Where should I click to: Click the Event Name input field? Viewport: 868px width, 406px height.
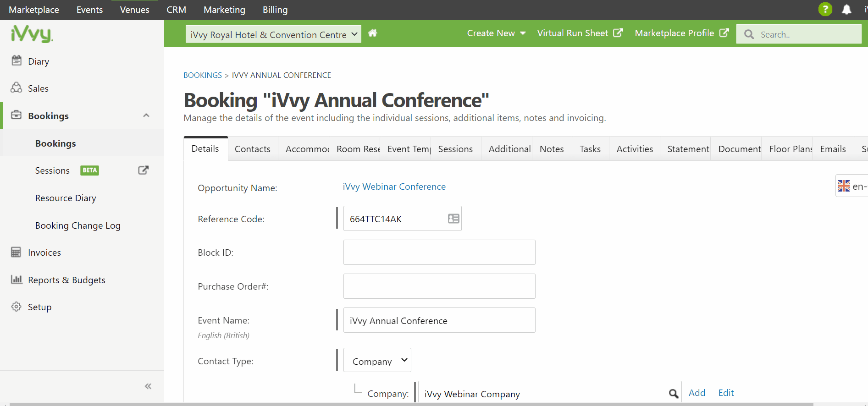click(439, 320)
